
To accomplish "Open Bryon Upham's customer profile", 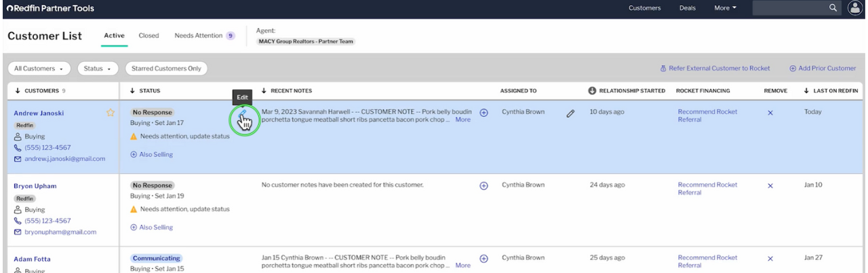I will pos(35,186).
